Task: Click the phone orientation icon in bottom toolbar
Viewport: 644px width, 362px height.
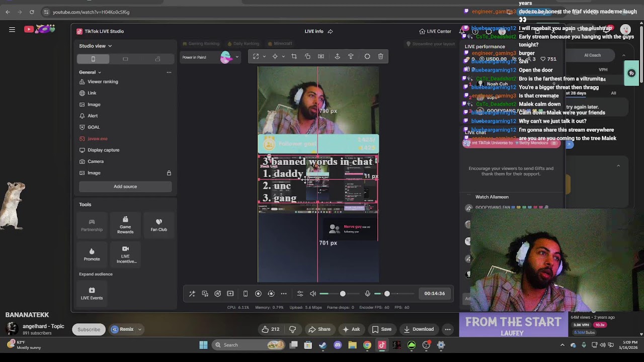Action: 246,294
